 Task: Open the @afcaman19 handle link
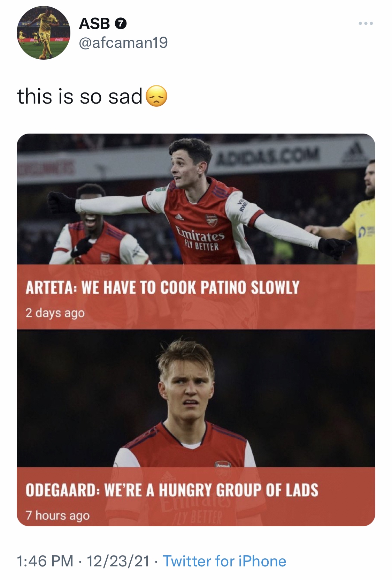pyautogui.click(x=123, y=43)
